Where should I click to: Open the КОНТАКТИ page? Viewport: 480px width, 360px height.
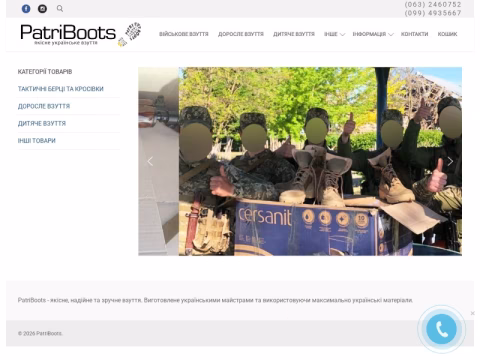click(x=414, y=34)
